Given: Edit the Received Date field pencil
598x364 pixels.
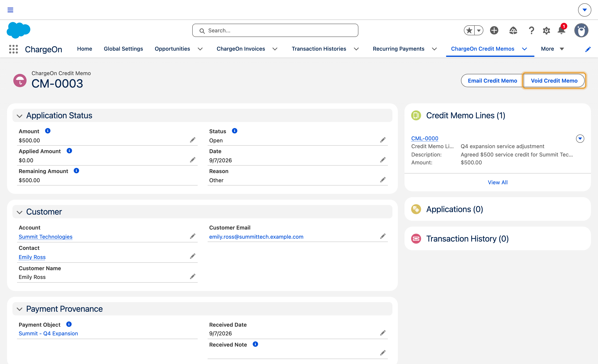Looking at the screenshot, I should [x=383, y=333].
